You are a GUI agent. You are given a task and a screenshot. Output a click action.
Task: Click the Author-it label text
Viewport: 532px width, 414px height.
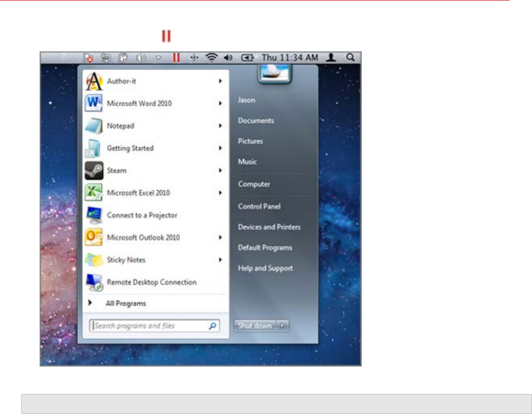(x=121, y=81)
